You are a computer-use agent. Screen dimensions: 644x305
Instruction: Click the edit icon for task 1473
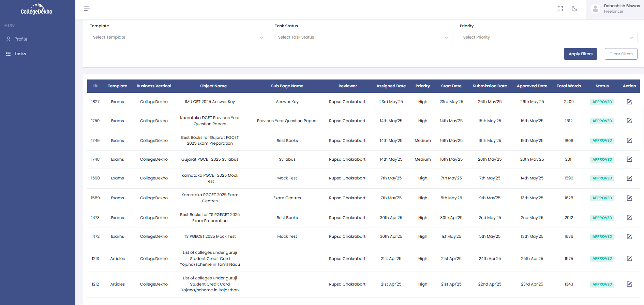point(629,218)
